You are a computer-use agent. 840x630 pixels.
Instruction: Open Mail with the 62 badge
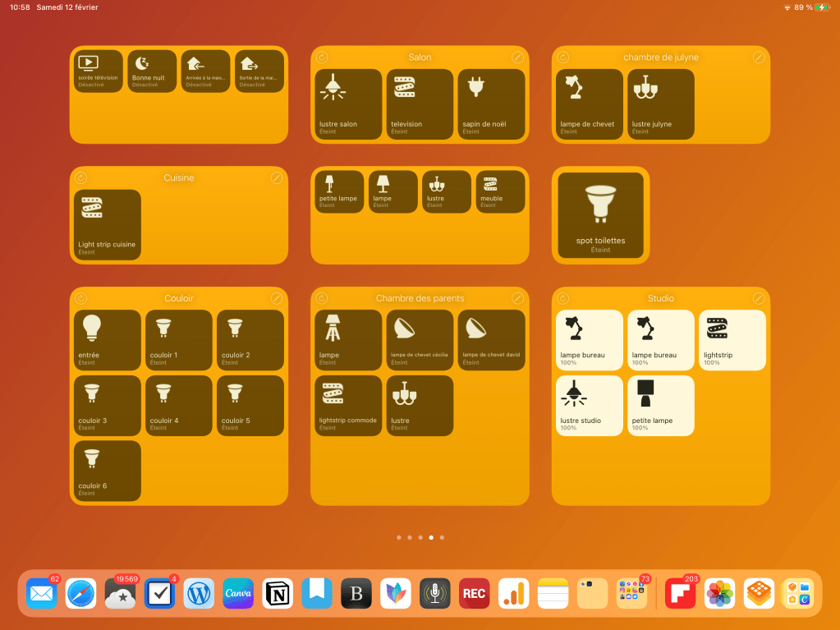point(41,593)
